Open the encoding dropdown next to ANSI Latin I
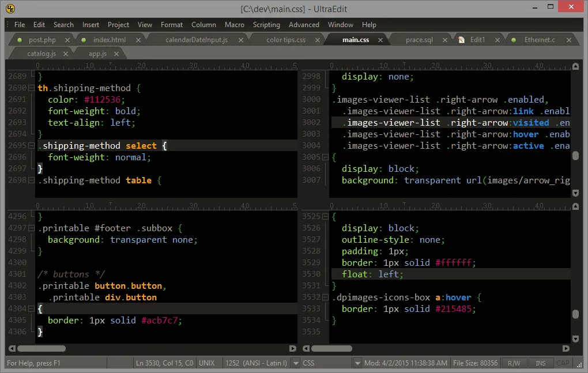 coord(296,363)
